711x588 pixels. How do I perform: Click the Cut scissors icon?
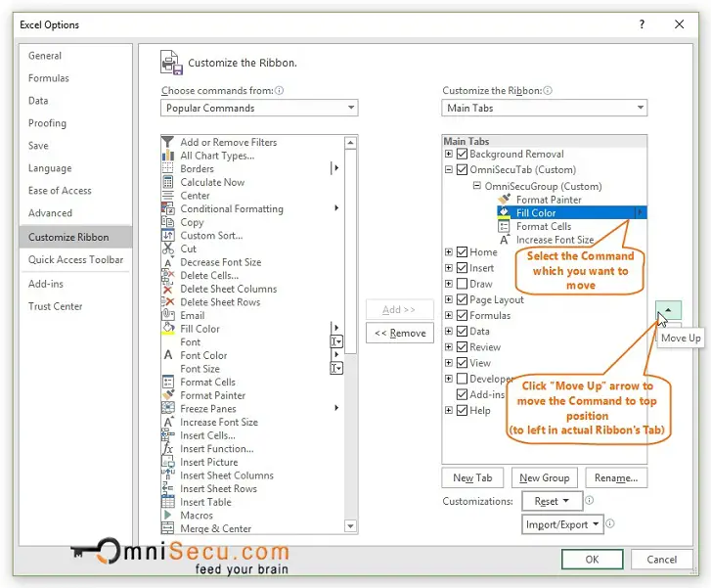[168, 249]
